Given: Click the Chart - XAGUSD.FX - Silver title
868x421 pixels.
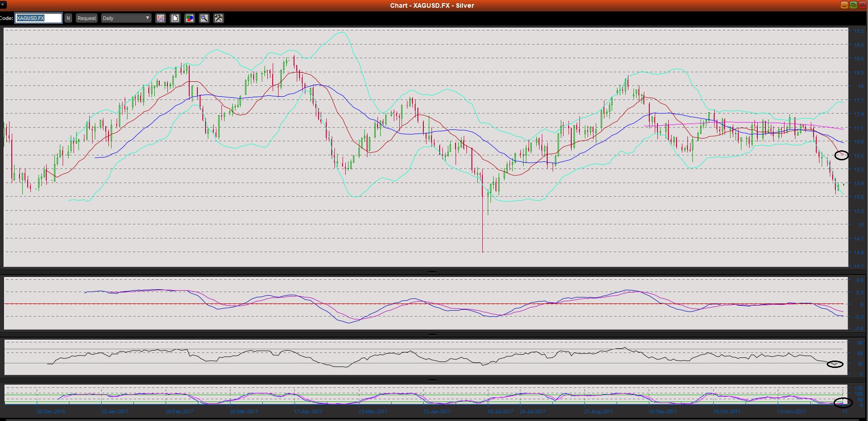Looking at the screenshot, I should coord(432,5).
